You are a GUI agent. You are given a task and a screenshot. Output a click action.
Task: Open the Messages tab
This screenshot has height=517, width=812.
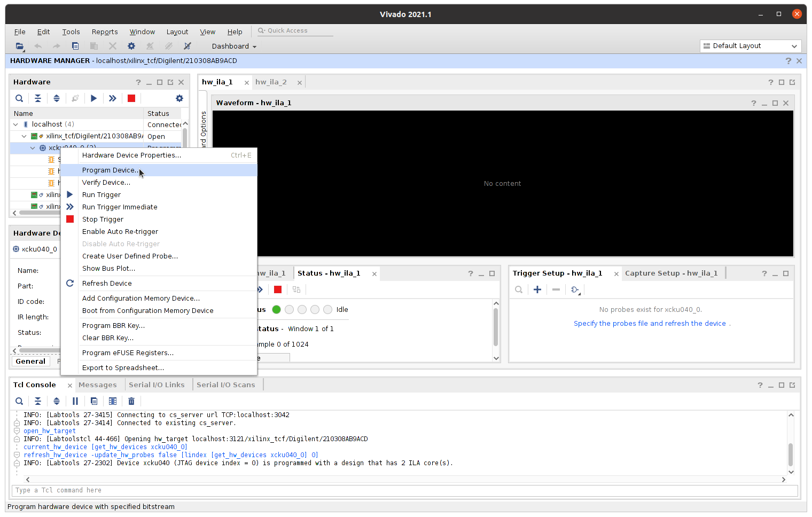97,385
